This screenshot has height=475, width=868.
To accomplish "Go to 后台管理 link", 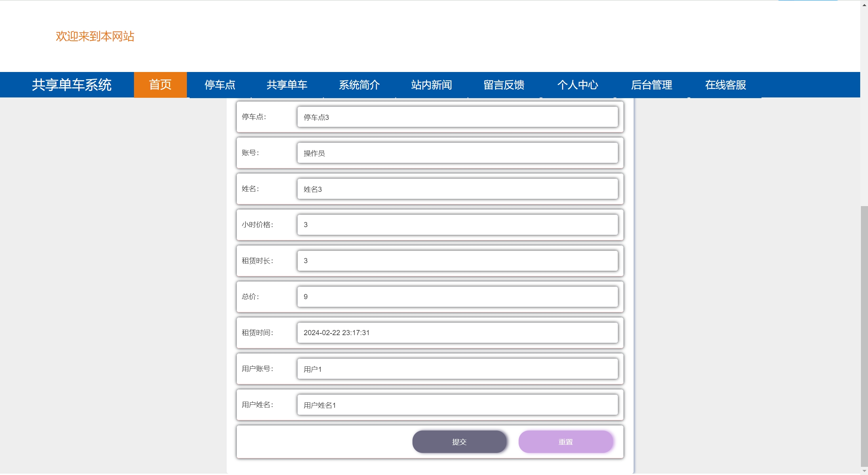I will pyautogui.click(x=651, y=85).
